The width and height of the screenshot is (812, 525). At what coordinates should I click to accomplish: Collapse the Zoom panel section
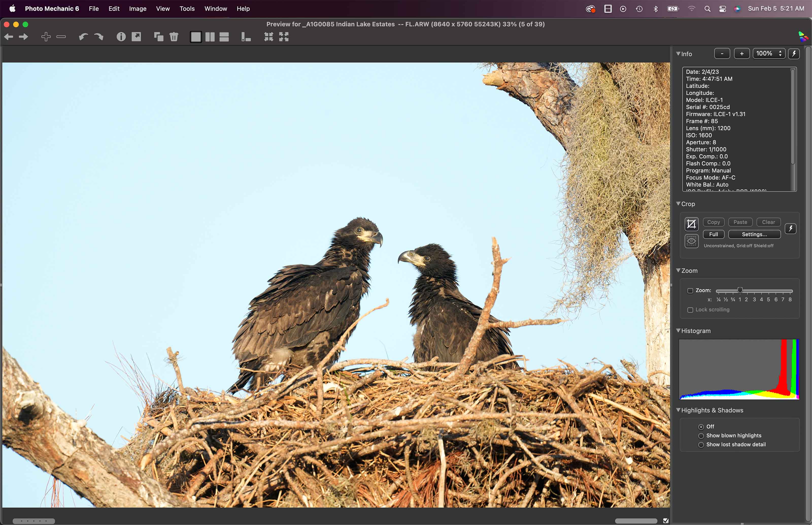tap(678, 270)
